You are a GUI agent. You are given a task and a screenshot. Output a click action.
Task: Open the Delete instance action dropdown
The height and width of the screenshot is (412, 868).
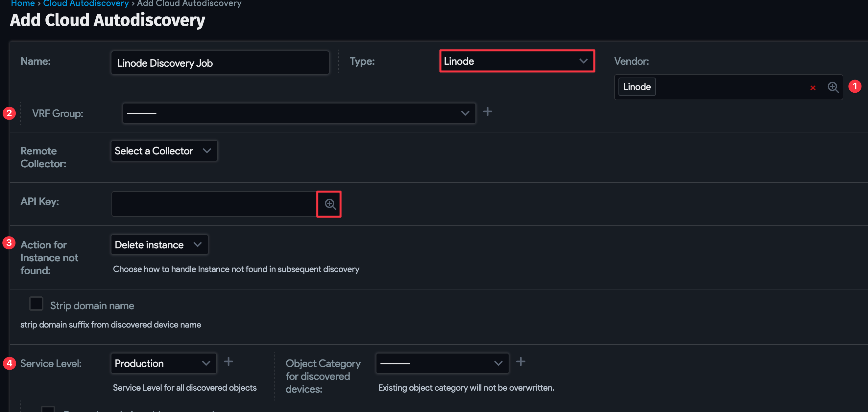[159, 245]
